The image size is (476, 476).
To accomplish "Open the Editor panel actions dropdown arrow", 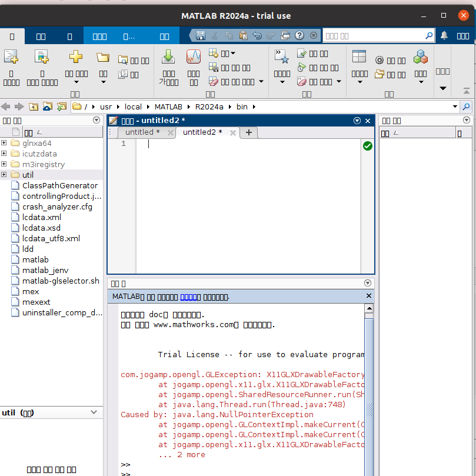I will pos(357,121).
